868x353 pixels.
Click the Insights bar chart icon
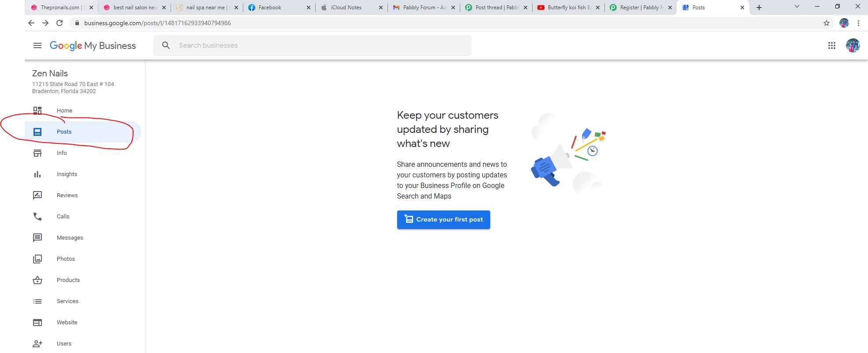(37, 174)
